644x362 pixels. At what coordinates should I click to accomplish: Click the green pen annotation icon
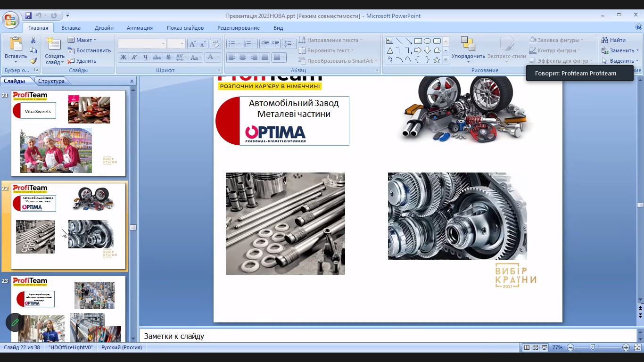click(x=15, y=322)
